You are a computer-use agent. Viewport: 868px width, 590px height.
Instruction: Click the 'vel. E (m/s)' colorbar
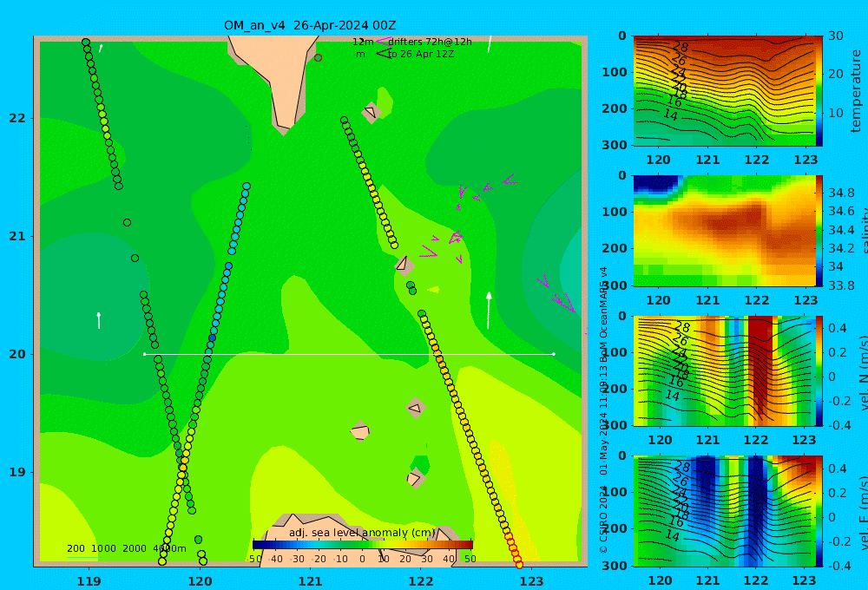pyautogui.click(x=819, y=511)
